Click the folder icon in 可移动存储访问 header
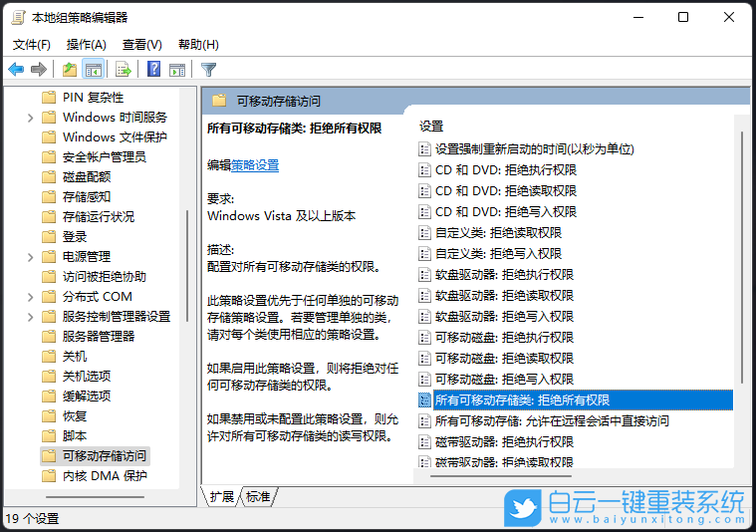 coord(219,101)
